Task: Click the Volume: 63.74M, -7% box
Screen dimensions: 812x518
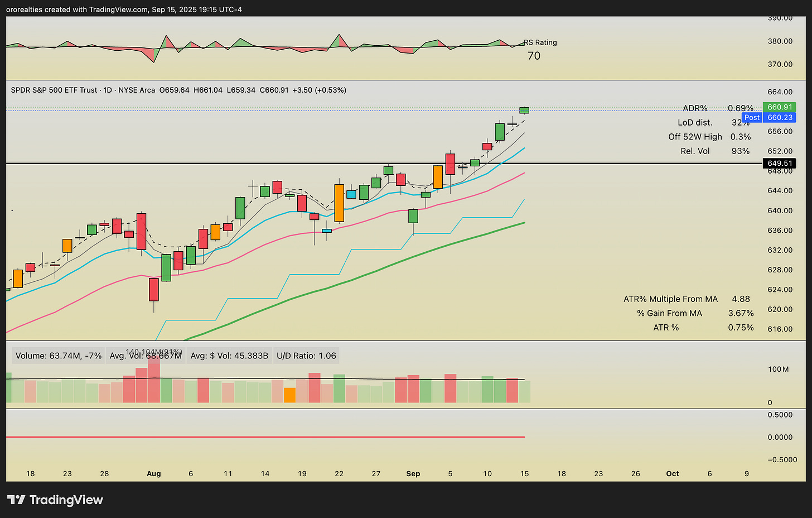Action: pos(59,356)
